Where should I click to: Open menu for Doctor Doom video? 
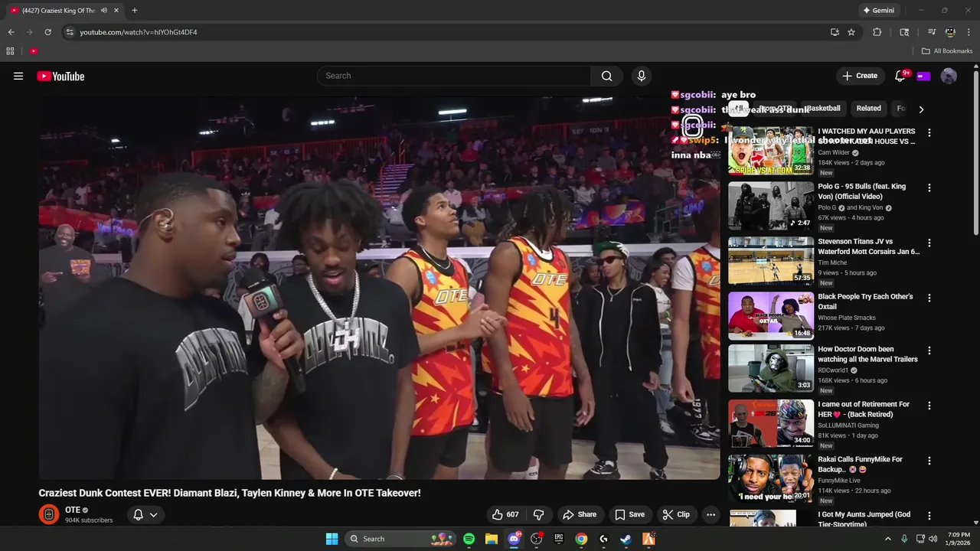[929, 350]
